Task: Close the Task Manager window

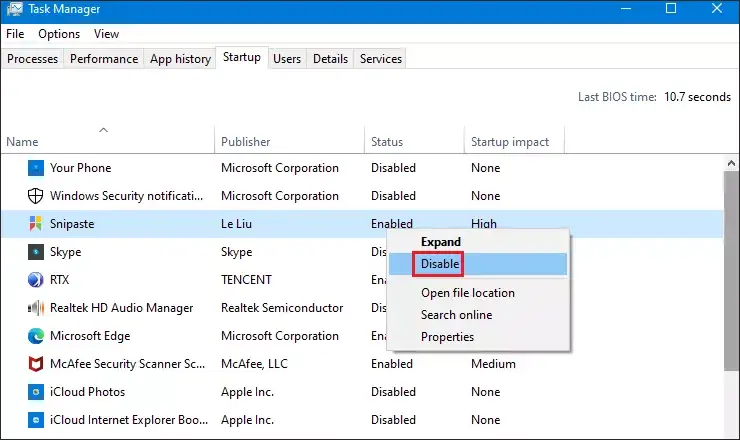Action: 717,8
